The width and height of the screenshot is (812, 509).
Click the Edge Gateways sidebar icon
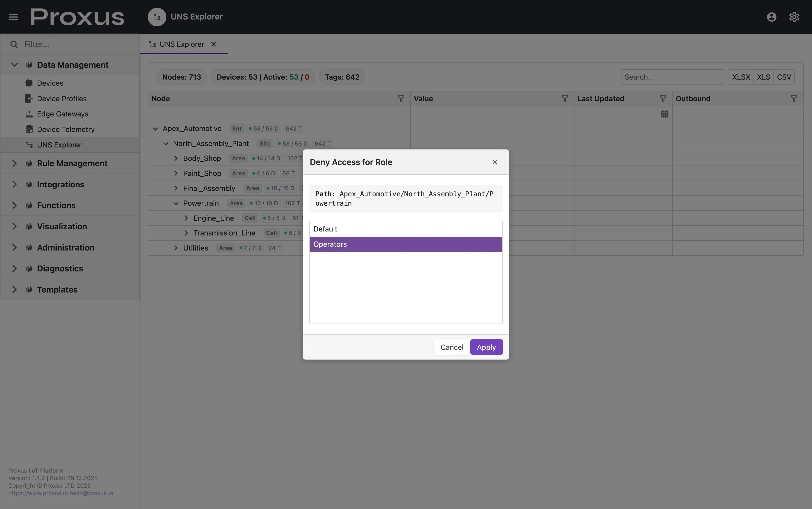pyautogui.click(x=29, y=114)
